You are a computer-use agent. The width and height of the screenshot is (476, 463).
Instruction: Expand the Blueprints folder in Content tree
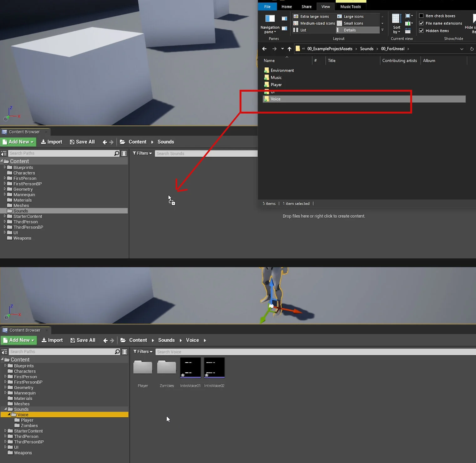point(4,167)
